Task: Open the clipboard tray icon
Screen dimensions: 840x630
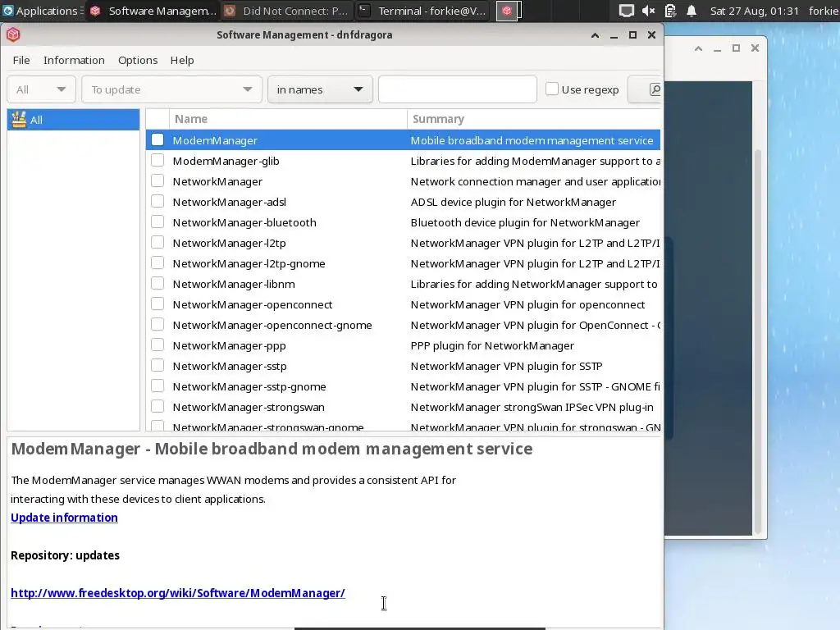Action: click(x=670, y=11)
